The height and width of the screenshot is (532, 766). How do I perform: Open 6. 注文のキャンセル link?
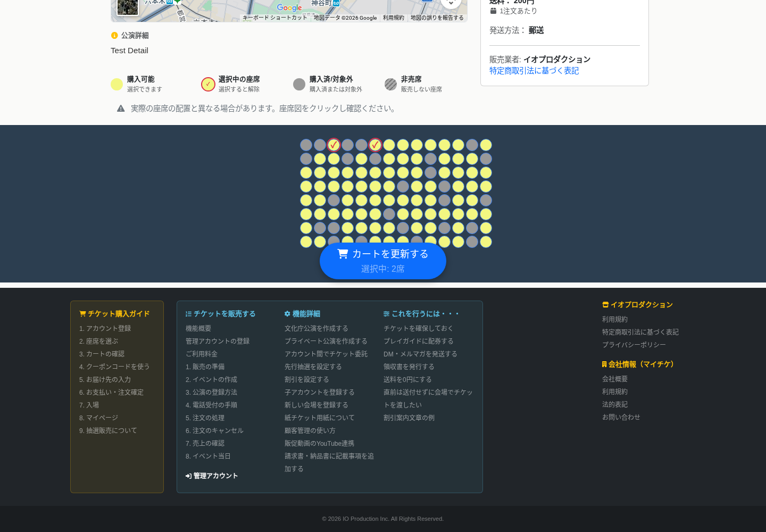[214, 431]
